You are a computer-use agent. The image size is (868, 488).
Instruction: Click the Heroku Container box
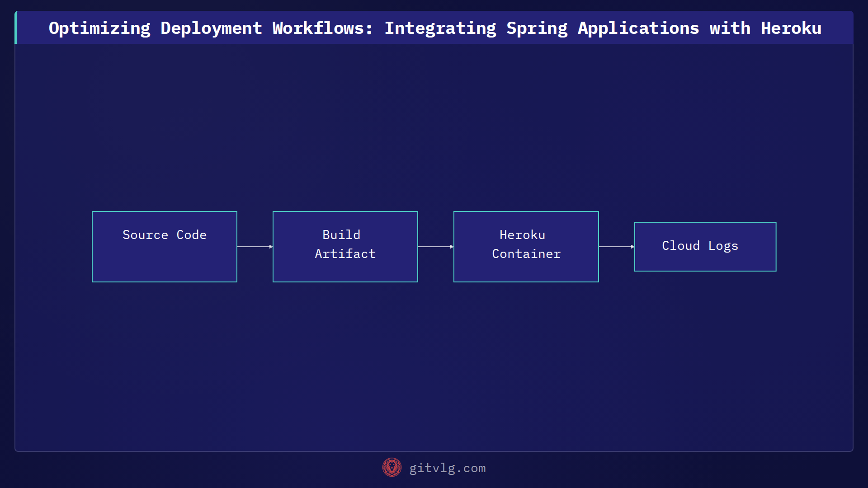coord(526,247)
